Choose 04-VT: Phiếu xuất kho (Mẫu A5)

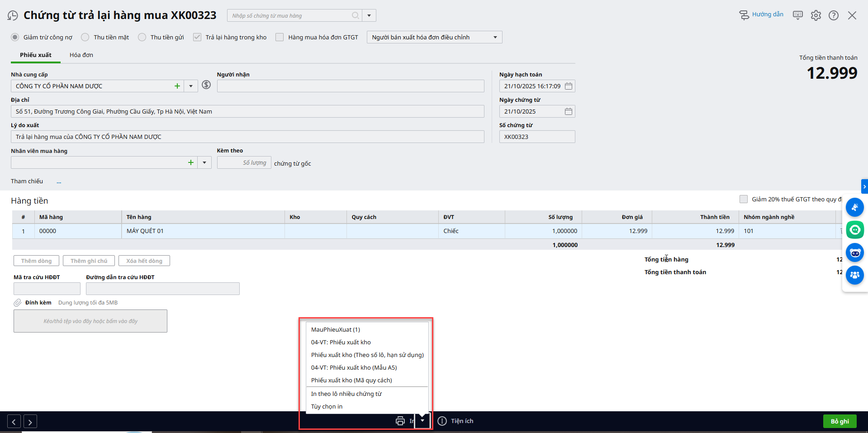354,367
